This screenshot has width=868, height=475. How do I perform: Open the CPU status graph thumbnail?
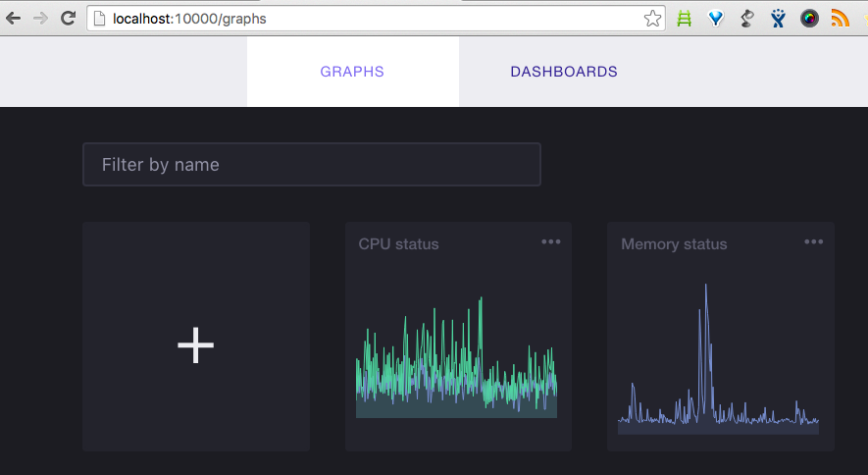tap(457, 357)
